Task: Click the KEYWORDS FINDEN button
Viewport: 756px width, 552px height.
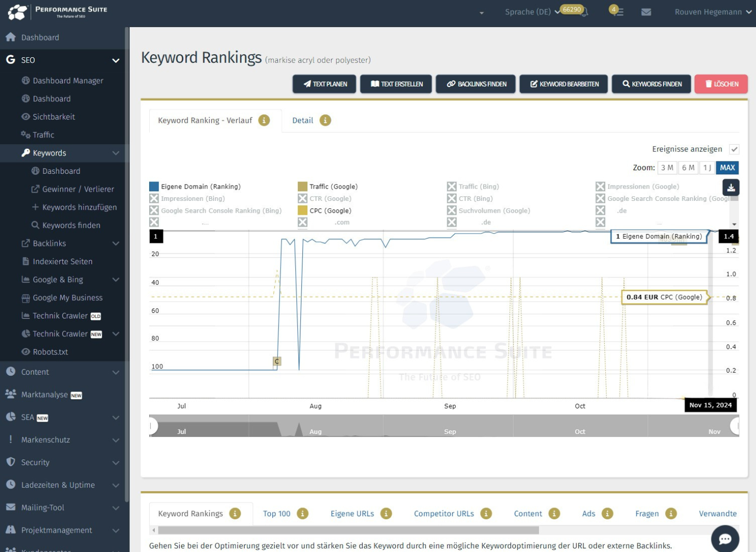Action: click(x=651, y=84)
